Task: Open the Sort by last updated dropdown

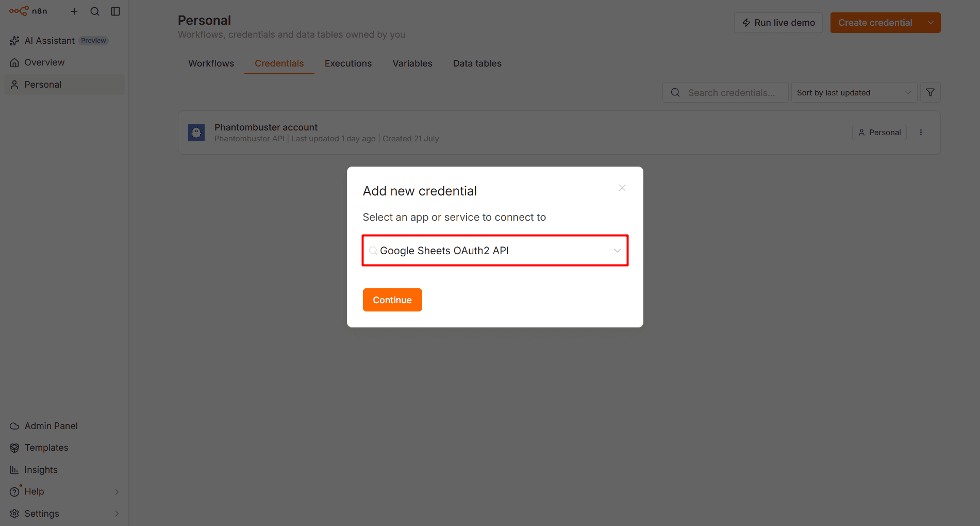Action: click(x=854, y=92)
